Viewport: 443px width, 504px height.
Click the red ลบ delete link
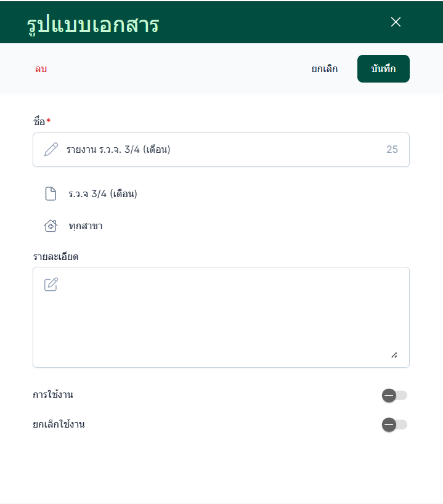pos(41,69)
